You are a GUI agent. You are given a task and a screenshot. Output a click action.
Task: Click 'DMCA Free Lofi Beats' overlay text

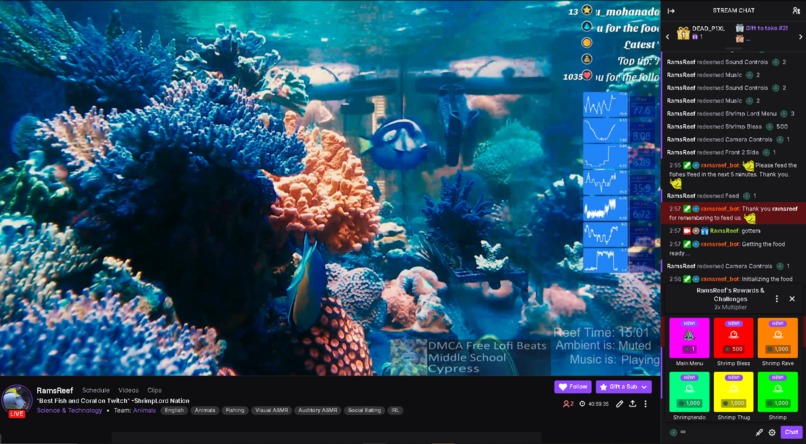click(x=487, y=346)
